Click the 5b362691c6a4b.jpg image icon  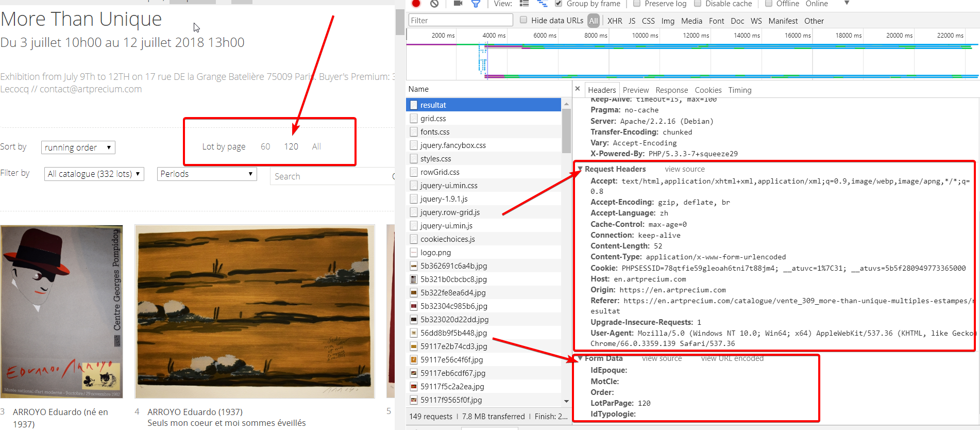[413, 266]
